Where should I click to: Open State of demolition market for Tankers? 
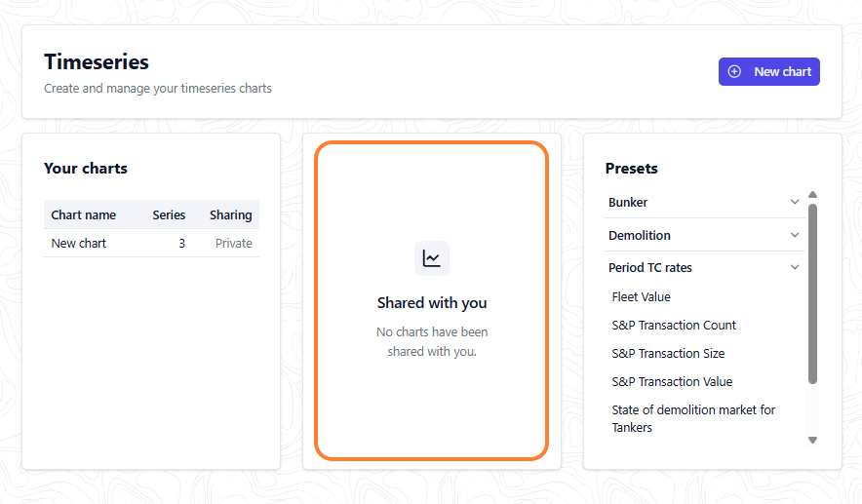point(693,418)
